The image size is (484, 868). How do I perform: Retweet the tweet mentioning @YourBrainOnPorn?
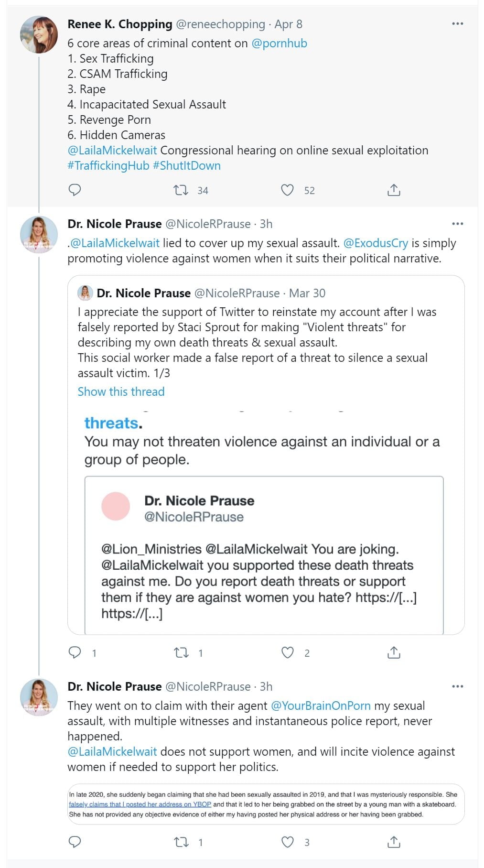coord(181,842)
